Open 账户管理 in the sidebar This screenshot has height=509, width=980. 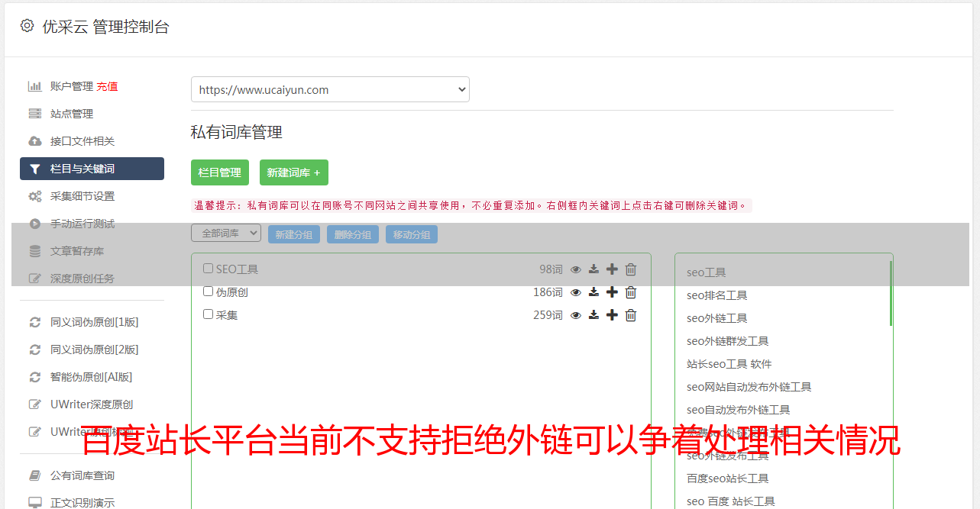coord(72,86)
